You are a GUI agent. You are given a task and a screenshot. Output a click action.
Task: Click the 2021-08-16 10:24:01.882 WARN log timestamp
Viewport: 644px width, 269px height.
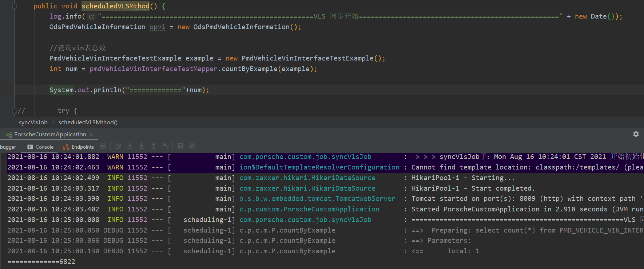53,157
